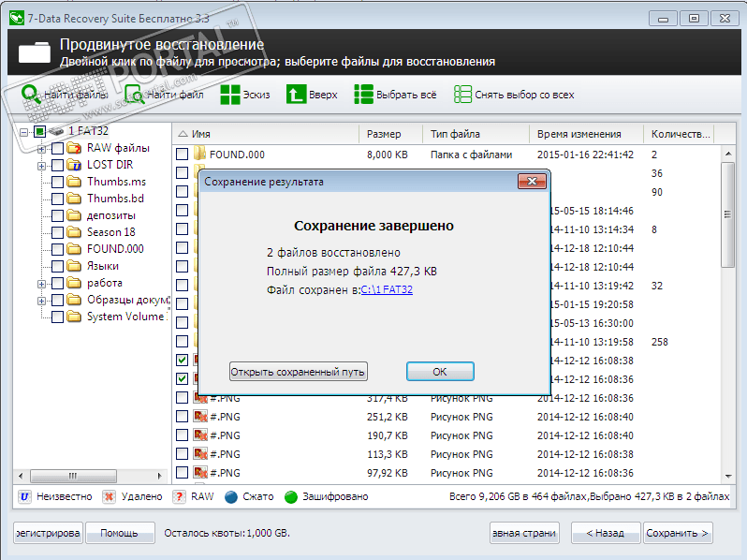The image size is (747, 560).
Task: Click the Найти файл search icon
Action: [x=135, y=94]
